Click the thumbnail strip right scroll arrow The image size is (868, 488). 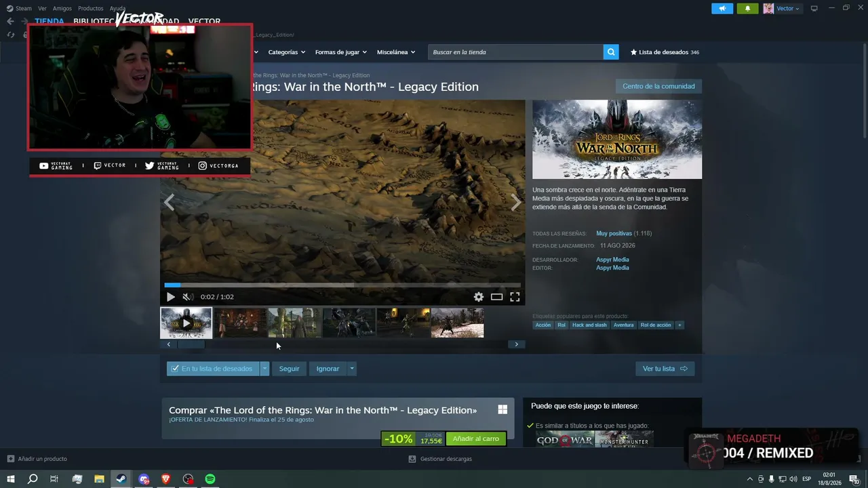click(x=516, y=344)
